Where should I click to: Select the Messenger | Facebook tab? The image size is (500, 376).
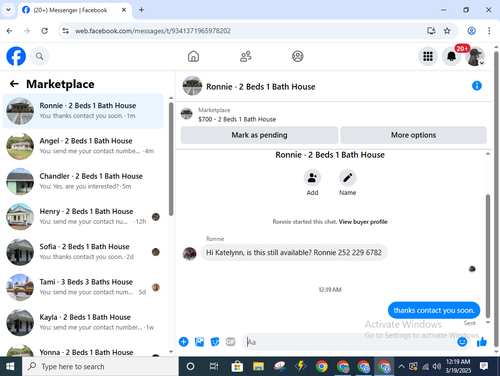tap(75, 10)
